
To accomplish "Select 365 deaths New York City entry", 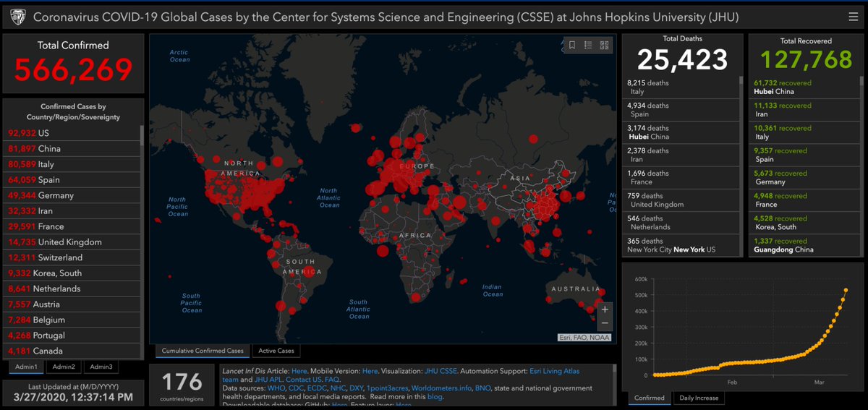I will coord(680,245).
